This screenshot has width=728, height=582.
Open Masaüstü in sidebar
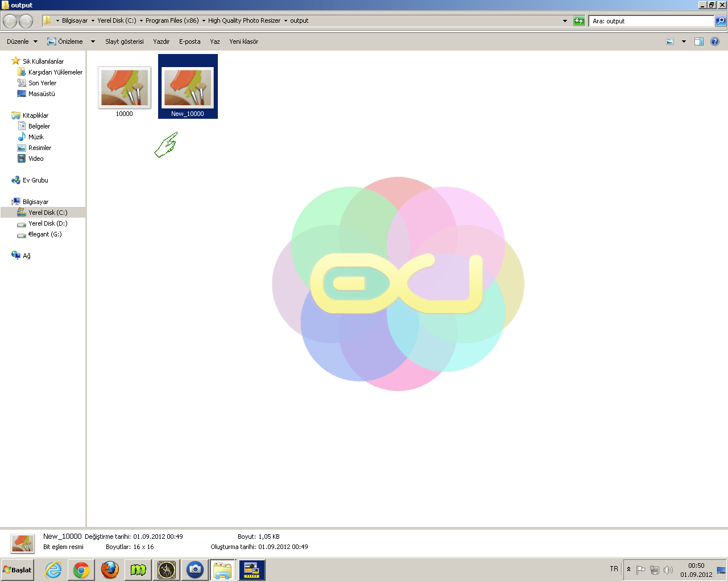42,94
